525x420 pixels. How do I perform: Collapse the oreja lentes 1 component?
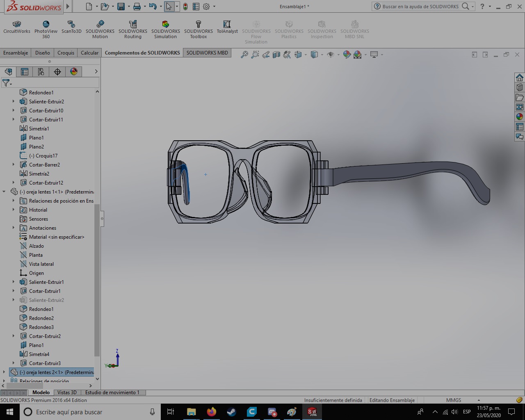(4, 192)
